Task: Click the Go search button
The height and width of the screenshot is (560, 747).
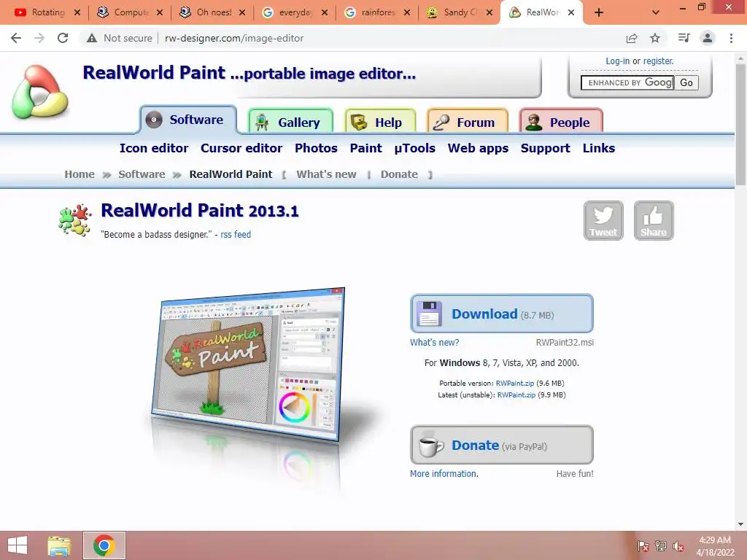Action: pos(686,83)
